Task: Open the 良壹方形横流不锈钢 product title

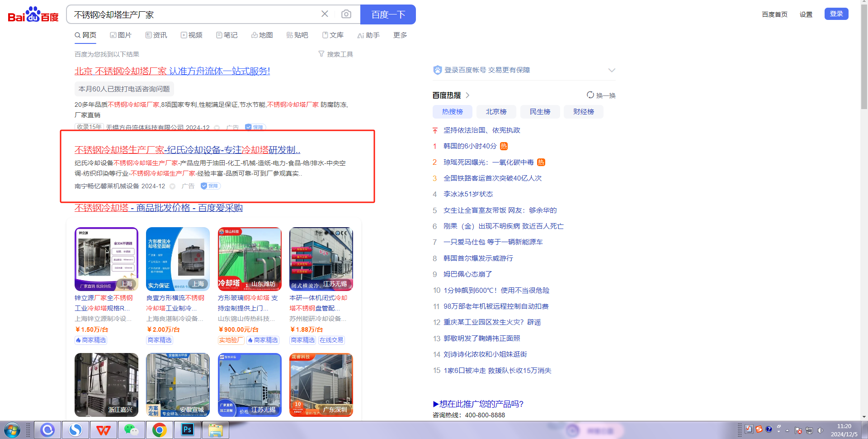Action: (175, 303)
